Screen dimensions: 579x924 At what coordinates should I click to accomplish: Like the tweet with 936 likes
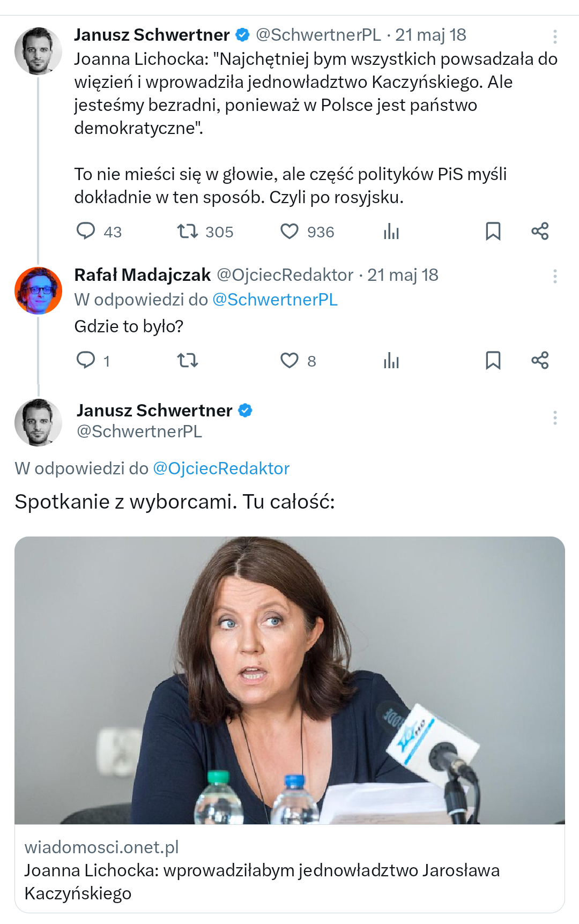pos(289,231)
